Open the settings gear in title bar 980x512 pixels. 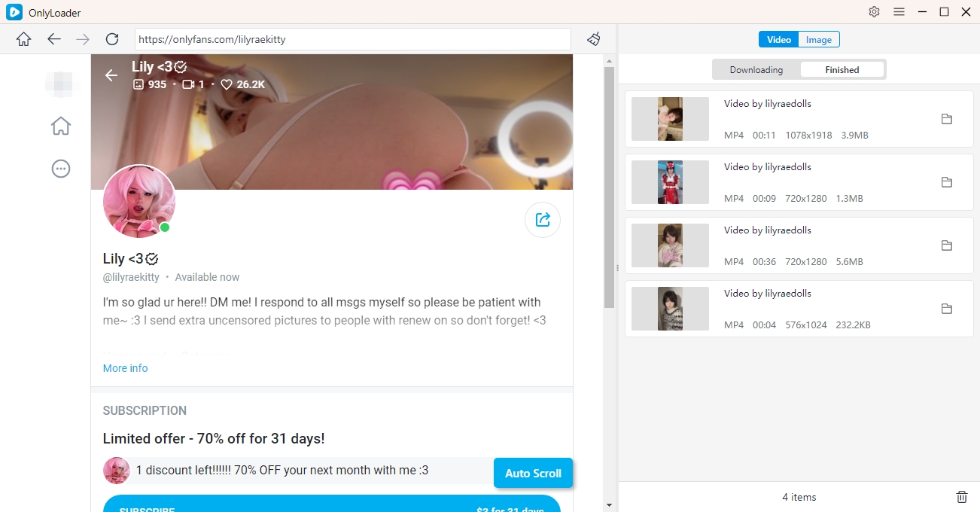click(874, 12)
